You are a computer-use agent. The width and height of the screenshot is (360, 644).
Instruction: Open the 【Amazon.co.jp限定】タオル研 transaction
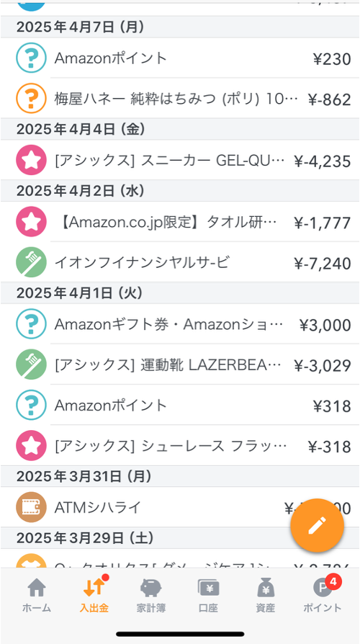180,222
